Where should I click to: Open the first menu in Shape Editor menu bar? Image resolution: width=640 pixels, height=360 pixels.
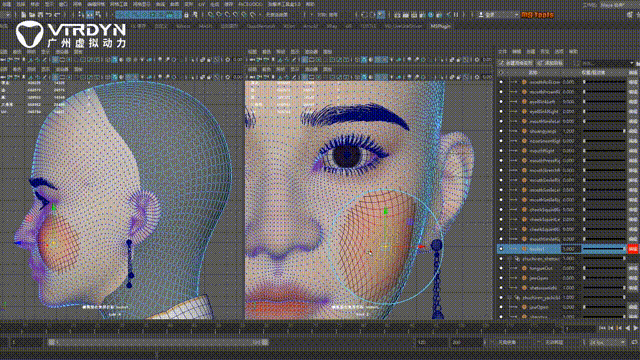tap(502, 52)
